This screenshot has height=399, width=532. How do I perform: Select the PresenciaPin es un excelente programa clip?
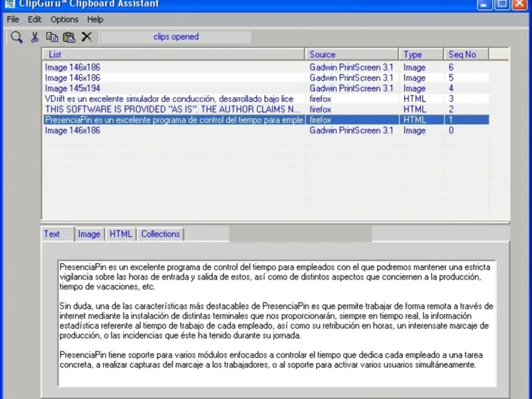click(x=267, y=120)
